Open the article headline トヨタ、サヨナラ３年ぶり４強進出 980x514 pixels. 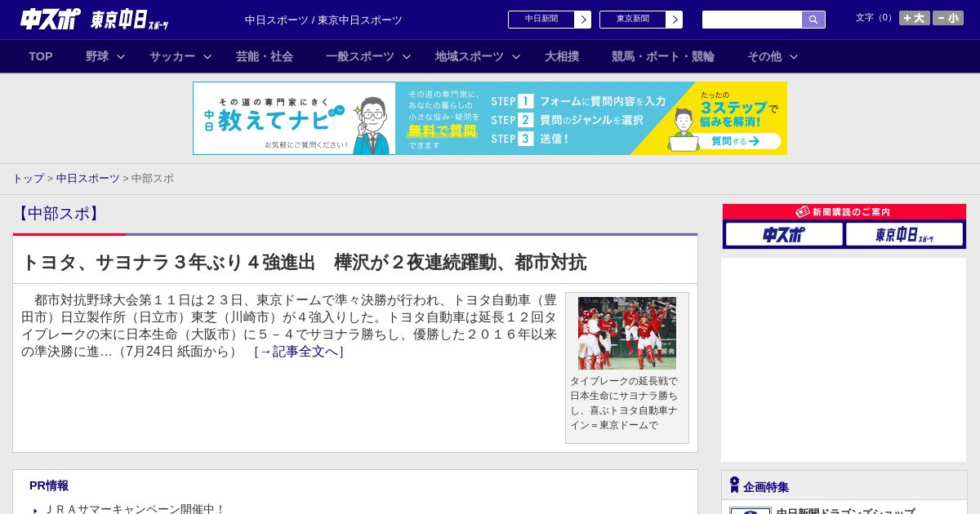click(304, 262)
